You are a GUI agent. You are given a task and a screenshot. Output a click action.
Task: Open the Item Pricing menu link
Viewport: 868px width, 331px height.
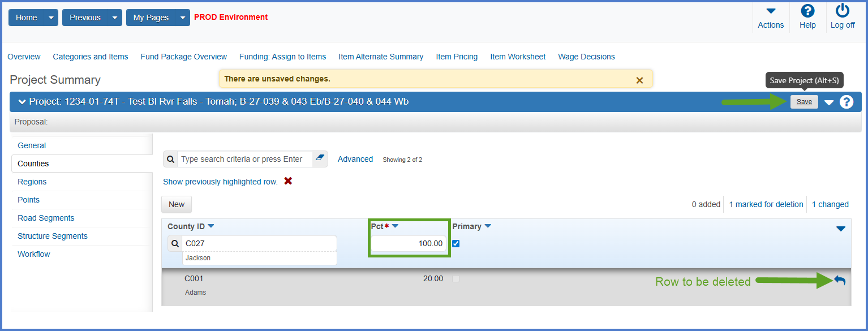pyautogui.click(x=457, y=57)
